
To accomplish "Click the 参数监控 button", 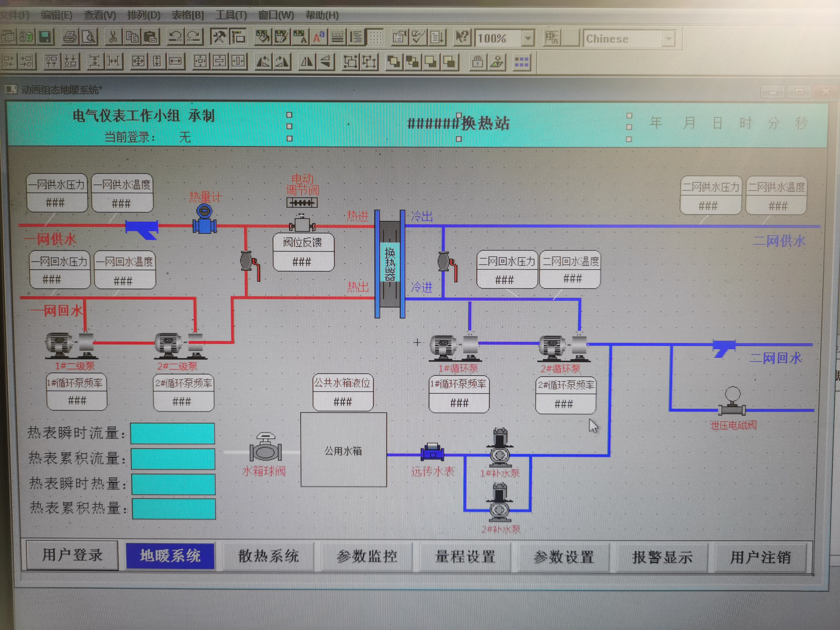I will 367,556.
